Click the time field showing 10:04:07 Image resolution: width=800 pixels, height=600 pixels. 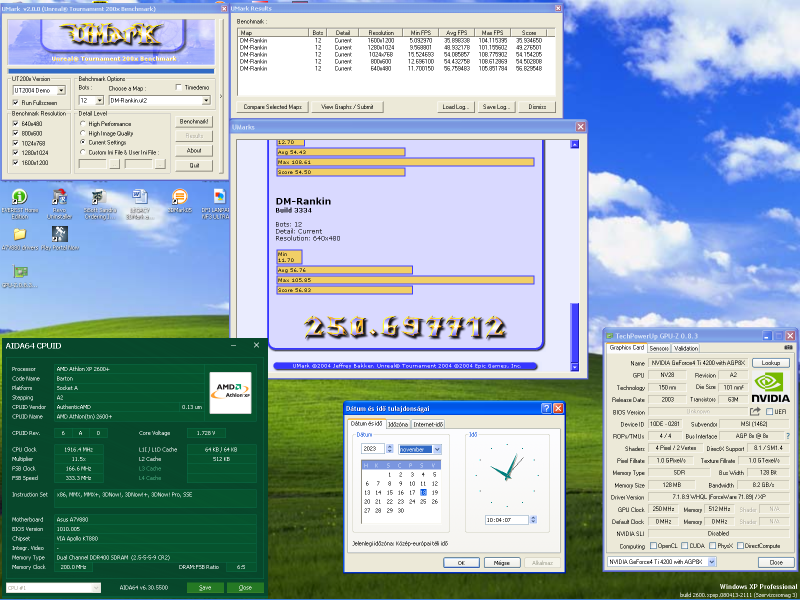click(507, 520)
